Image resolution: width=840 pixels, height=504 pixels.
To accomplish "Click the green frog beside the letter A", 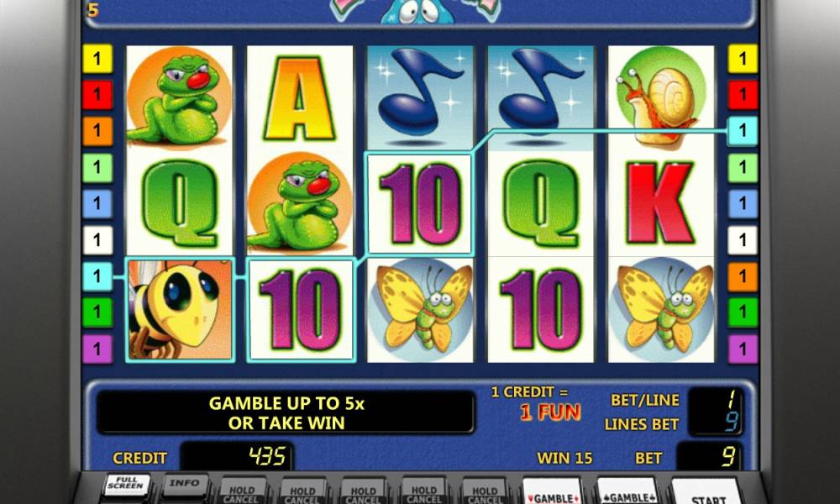I will 180,98.
